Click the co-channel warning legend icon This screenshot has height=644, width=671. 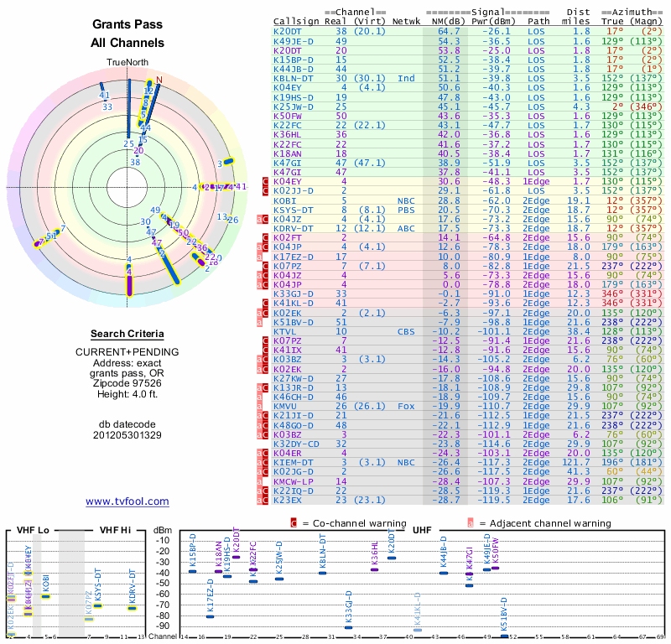[294, 522]
